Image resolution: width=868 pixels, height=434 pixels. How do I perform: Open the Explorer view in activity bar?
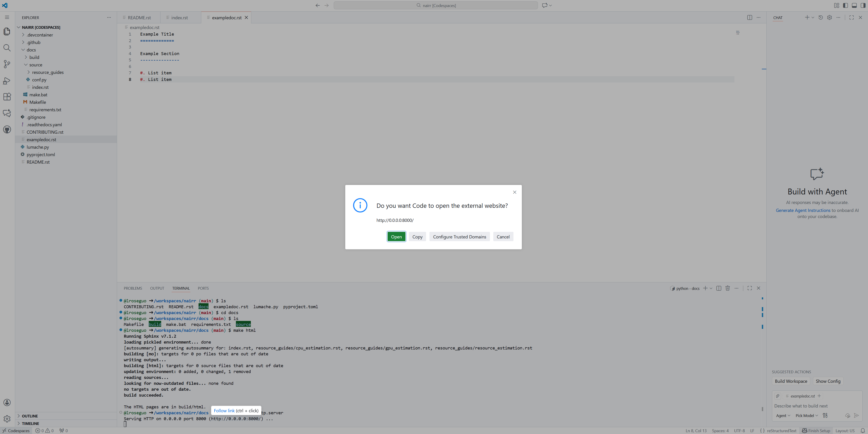[x=7, y=31]
